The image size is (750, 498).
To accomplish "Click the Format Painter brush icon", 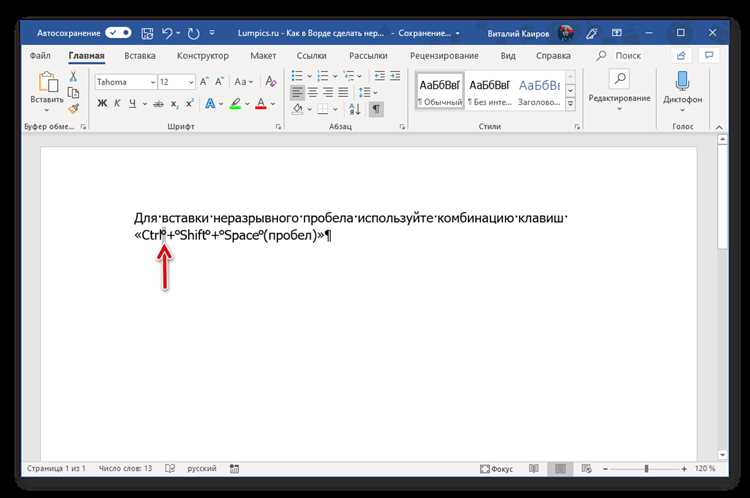I will coord(74,109).
